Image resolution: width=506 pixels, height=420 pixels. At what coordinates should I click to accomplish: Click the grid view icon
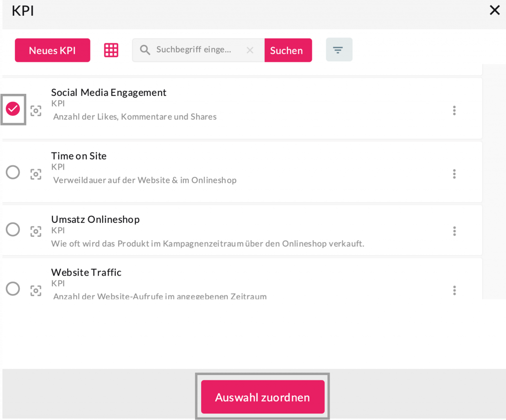(111, 50)
